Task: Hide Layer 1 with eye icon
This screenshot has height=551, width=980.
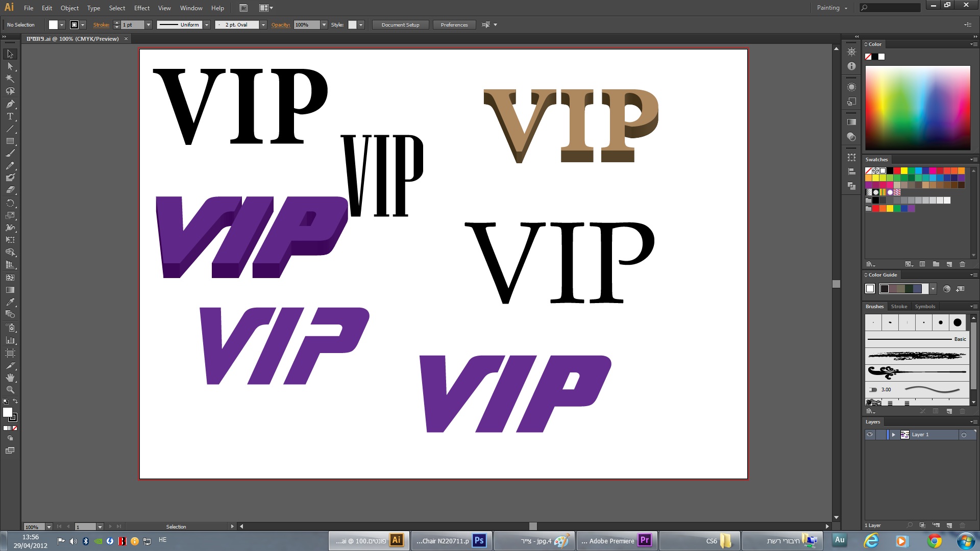Action: 870,435
